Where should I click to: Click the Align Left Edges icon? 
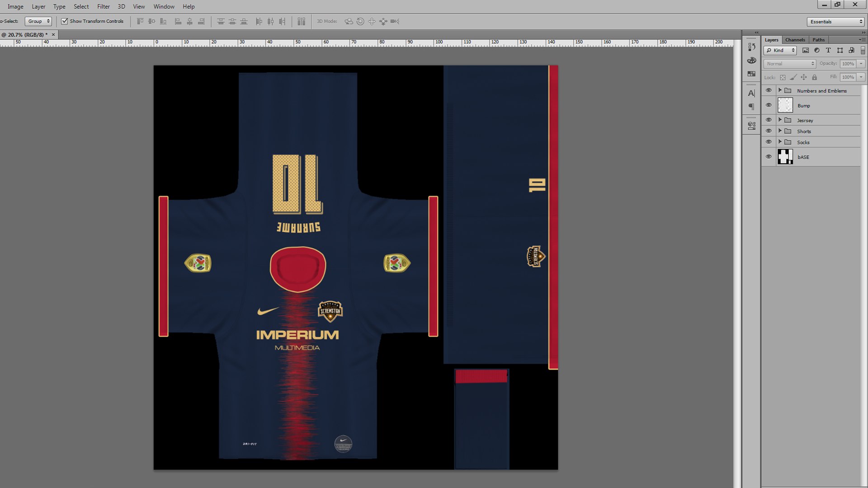click(178, 21)
